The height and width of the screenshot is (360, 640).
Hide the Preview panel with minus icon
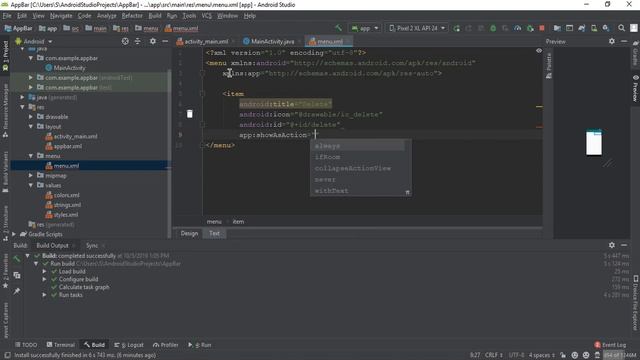click(x=624, y=41)
